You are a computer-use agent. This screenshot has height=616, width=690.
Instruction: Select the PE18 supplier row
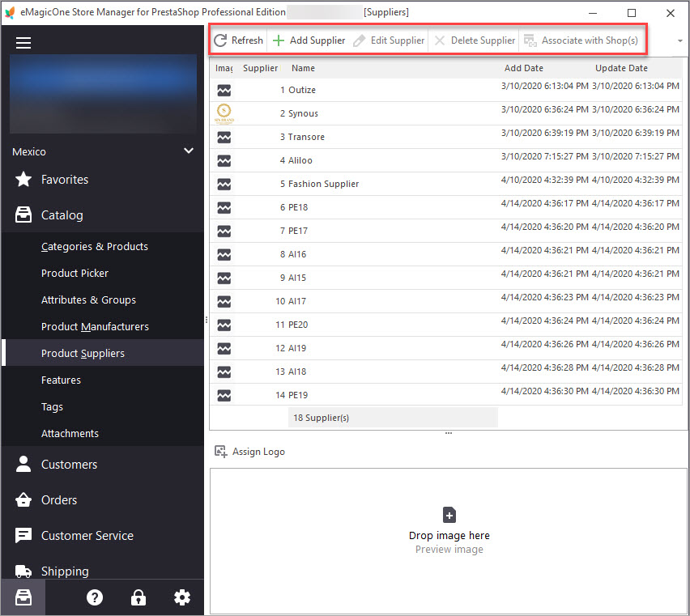(x=445, y=207)
